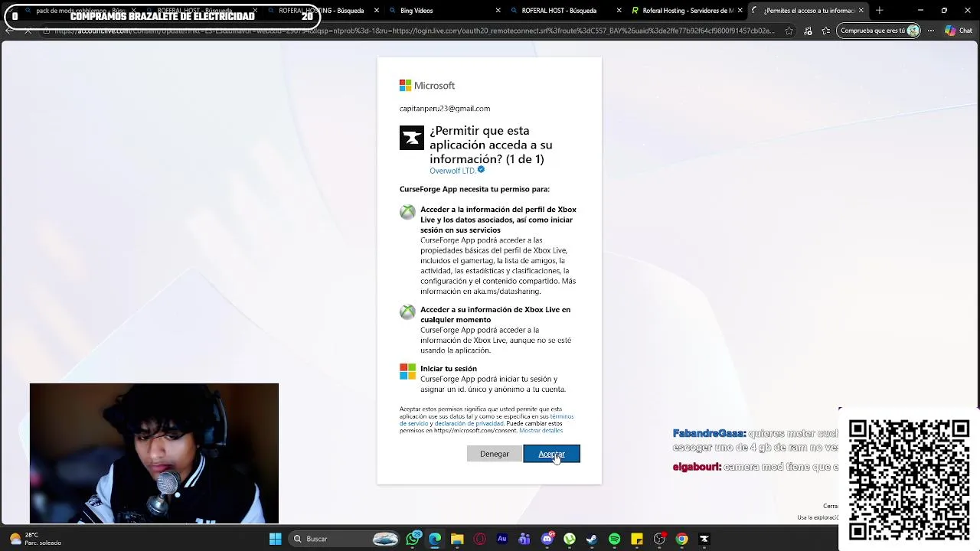Click the Xbox icon beside 'en cualquier momento' permission
The width and height of the screenshot is (980, 551).
coord(407,312)
